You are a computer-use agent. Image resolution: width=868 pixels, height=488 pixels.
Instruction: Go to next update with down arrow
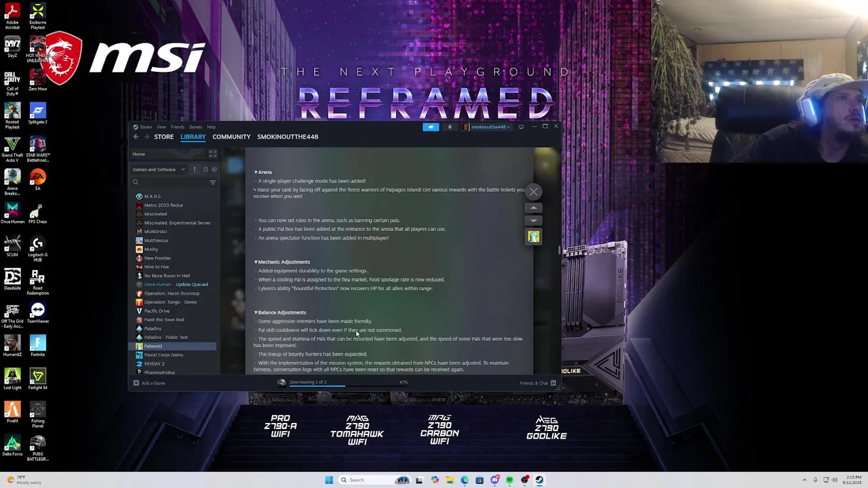point(534,220)
